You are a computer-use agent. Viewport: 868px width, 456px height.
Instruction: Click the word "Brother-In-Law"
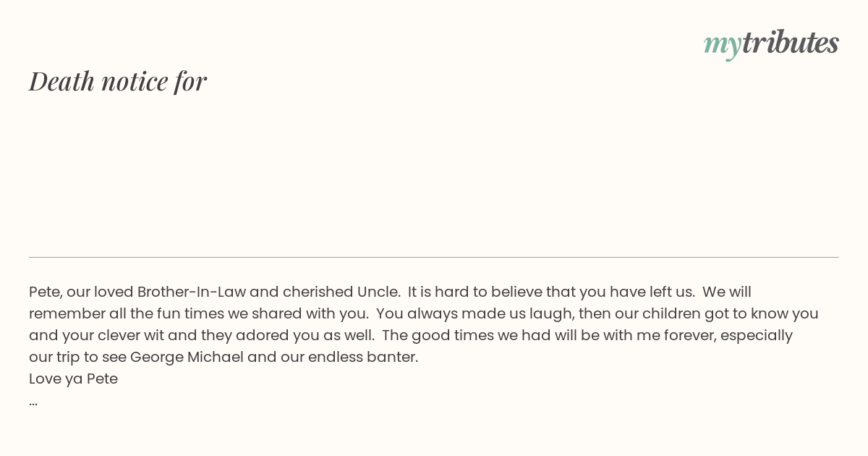[x=191, y=292]
